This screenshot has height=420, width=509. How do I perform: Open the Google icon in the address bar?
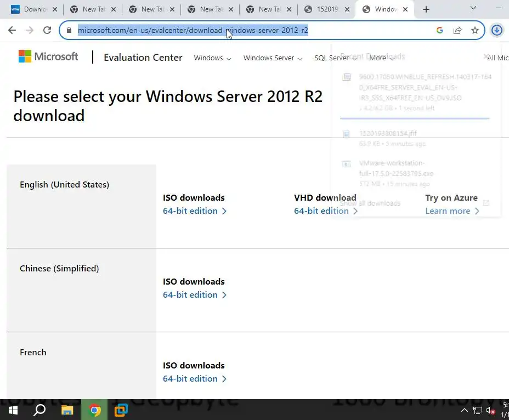[x=440, y=30]
